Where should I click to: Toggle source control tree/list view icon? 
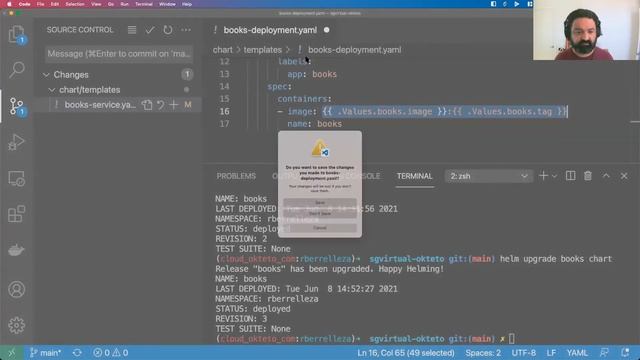coord(132,30)
